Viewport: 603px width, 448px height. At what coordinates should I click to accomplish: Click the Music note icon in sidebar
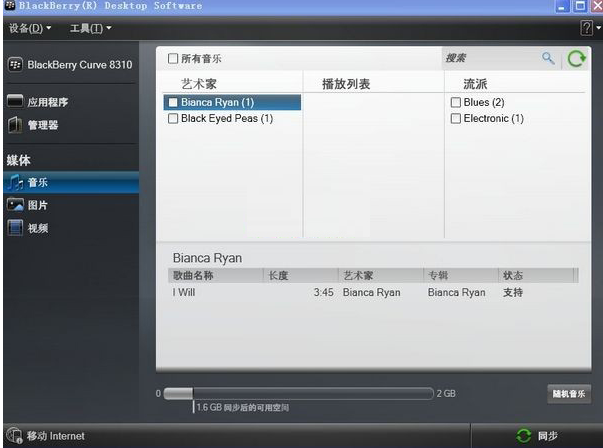tap(15, 182)
